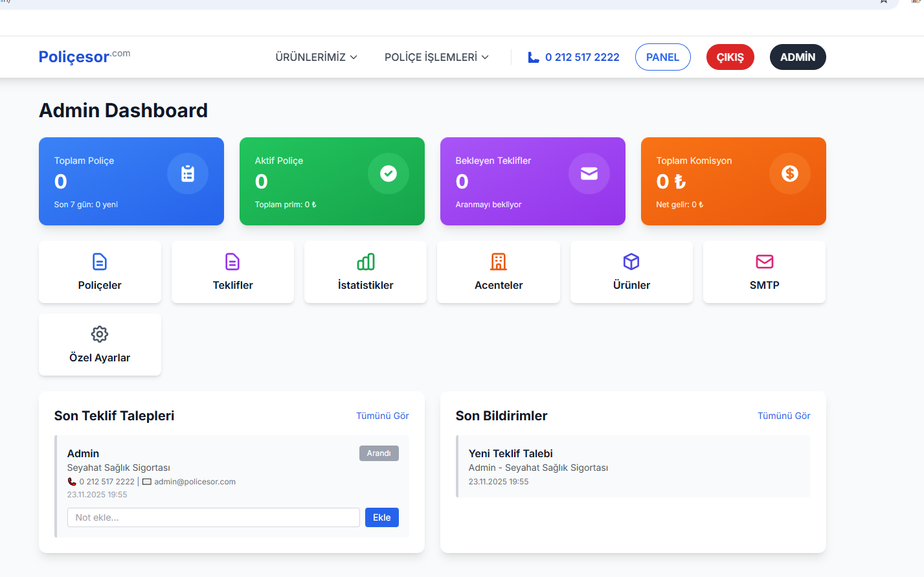Click the purple Teklifler document icon
Image resolution: width=924 pixels, height=577 pixels.
click(232, 262)
